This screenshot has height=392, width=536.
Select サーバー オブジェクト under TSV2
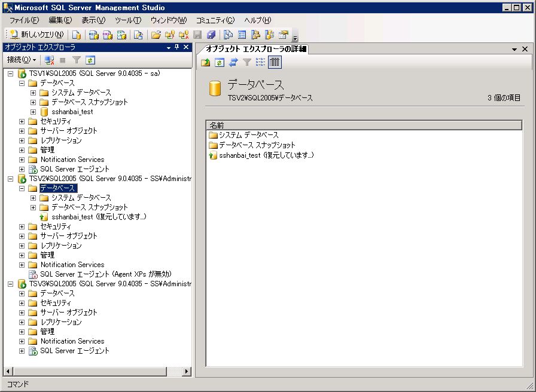point(69,236)
